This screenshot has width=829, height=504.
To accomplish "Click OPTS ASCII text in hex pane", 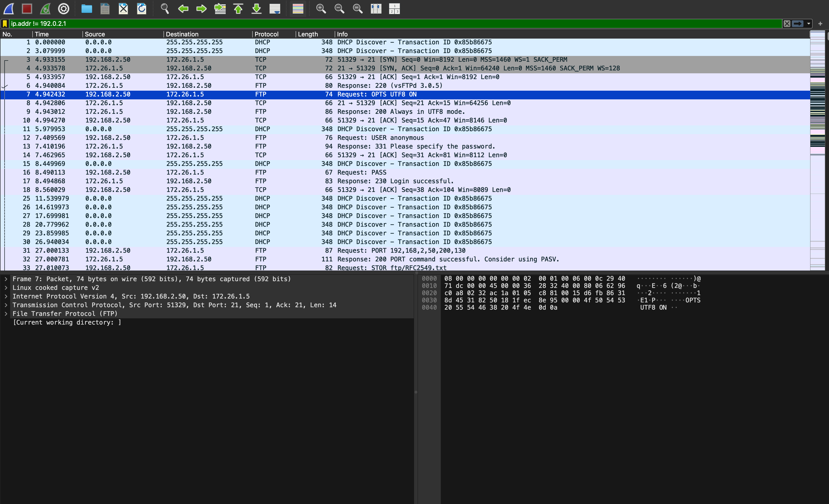I will [x=693, y=300].
